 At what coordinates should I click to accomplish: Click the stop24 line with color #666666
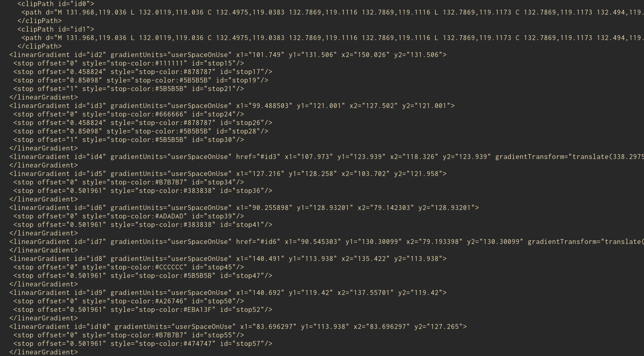[x=128, y=114]
